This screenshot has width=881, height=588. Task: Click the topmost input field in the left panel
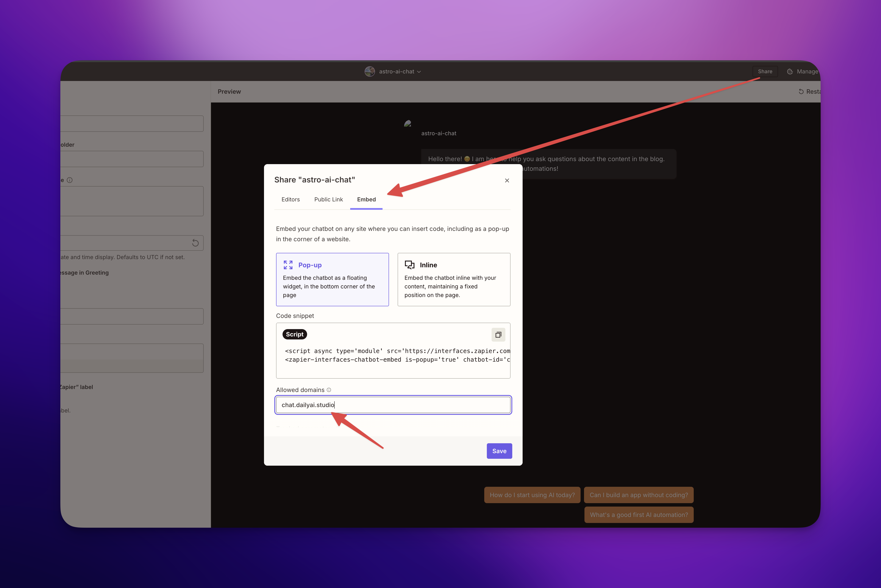(x=132, y=124)
